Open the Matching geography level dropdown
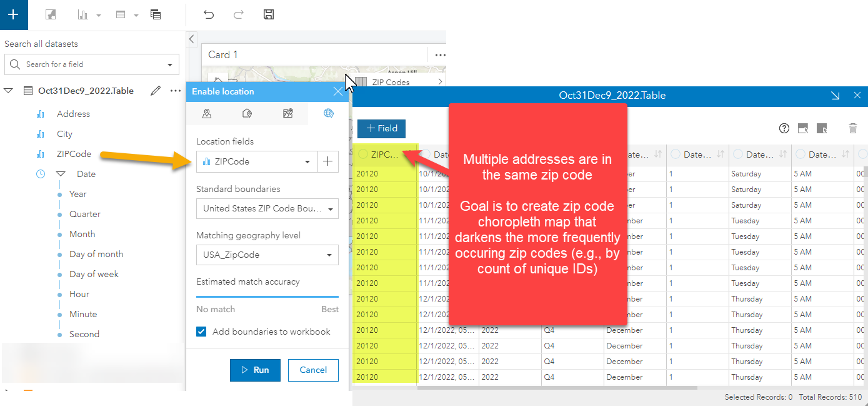This screenshot has height=406, width=868. (x=329, y=255)
